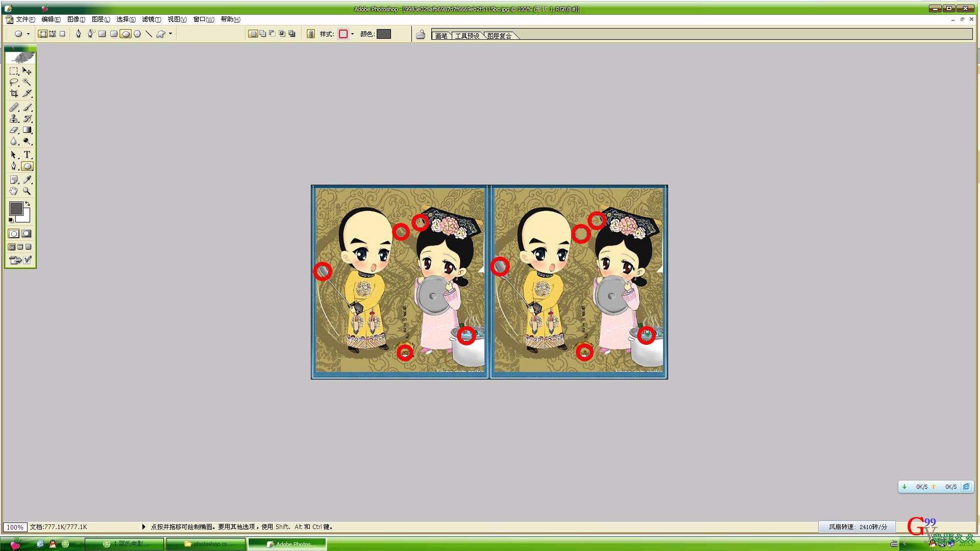The width and height of the screenshot is (980, 551).
Task: Pick the Hand tool
Action: 14,191
